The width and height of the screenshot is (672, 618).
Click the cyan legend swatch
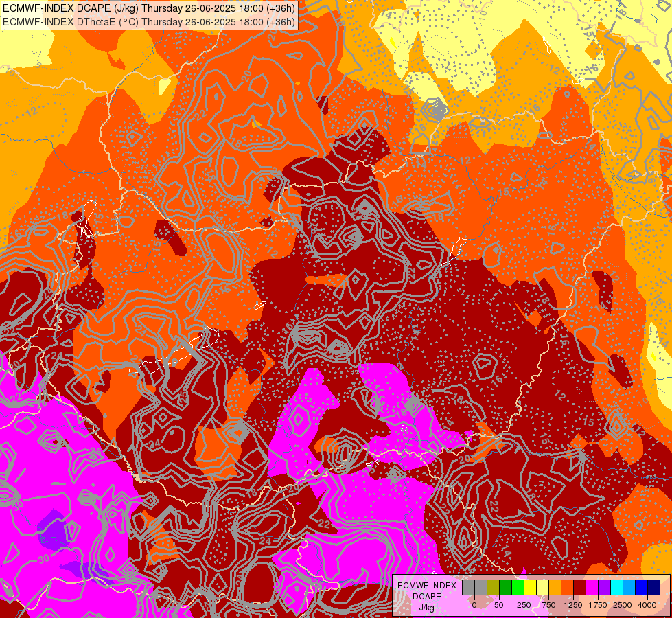click(x=616, y=587)
